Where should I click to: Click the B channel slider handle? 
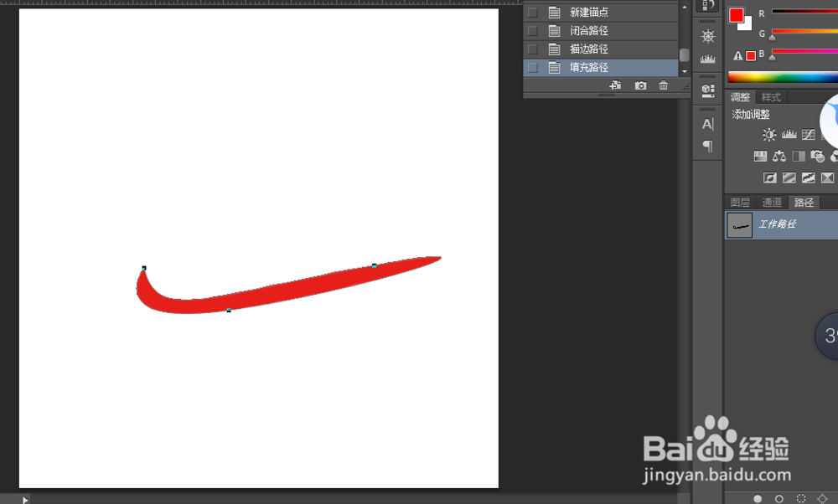coord(772,58)
